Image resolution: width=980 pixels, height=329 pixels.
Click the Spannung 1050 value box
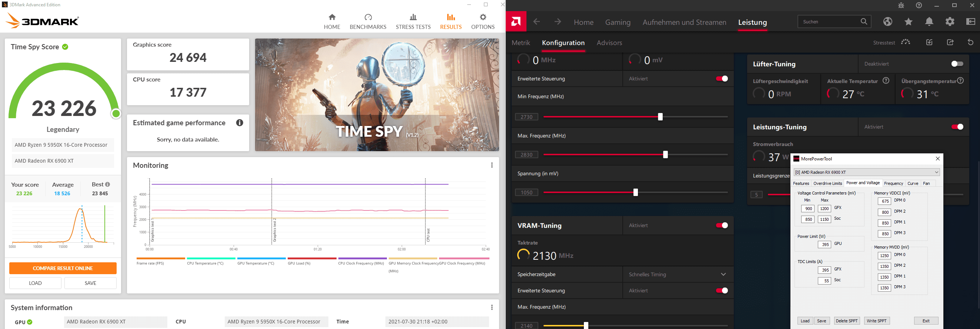[x=526, y=192]
